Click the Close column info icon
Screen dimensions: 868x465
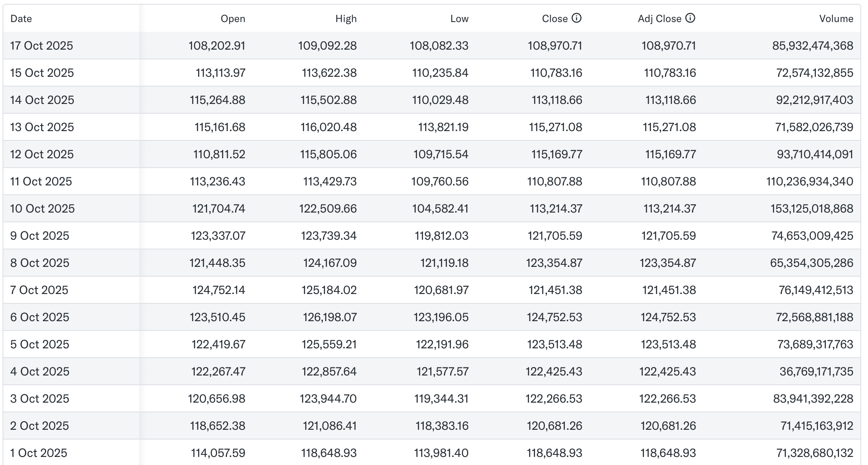point(576,18)
